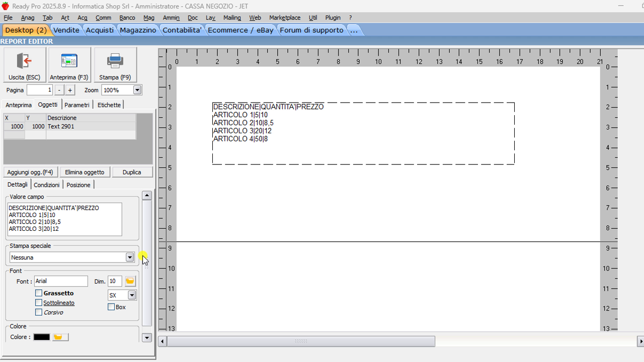Click the minus page decrement button
The width and height of the screenshot is (644, 362).
pos(59,90)
